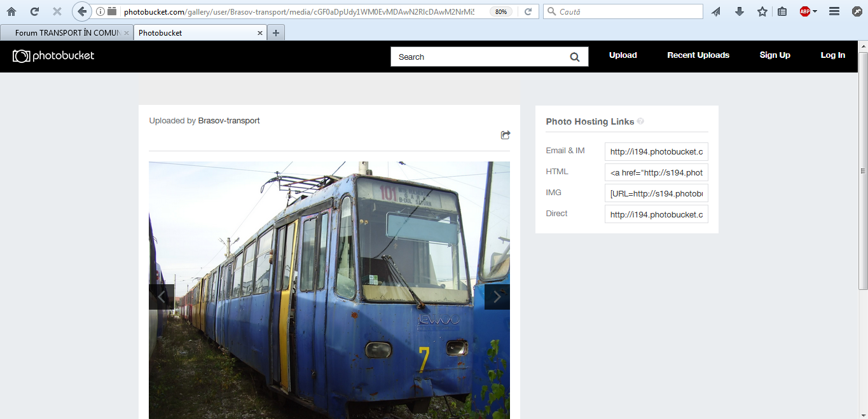Click the browser Home icon

coord(11,11)
